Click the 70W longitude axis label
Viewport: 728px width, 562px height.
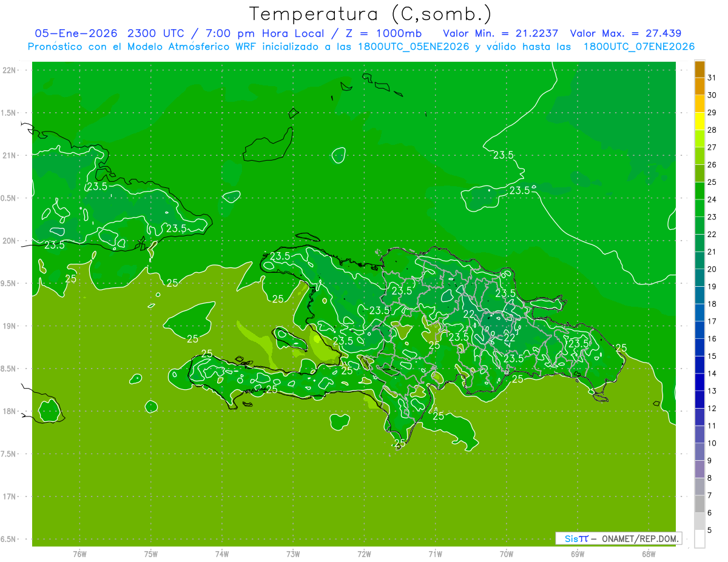click(x=507, y=554)
